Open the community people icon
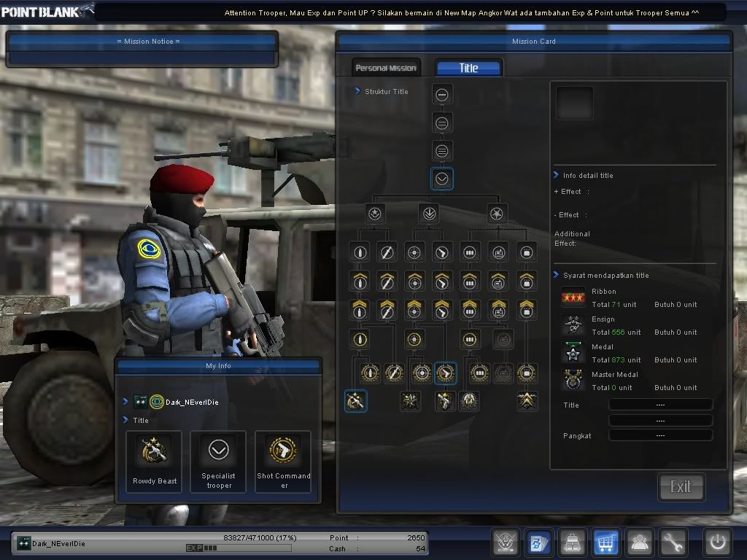This screenshot has width=747, height=560. point(639,542)
